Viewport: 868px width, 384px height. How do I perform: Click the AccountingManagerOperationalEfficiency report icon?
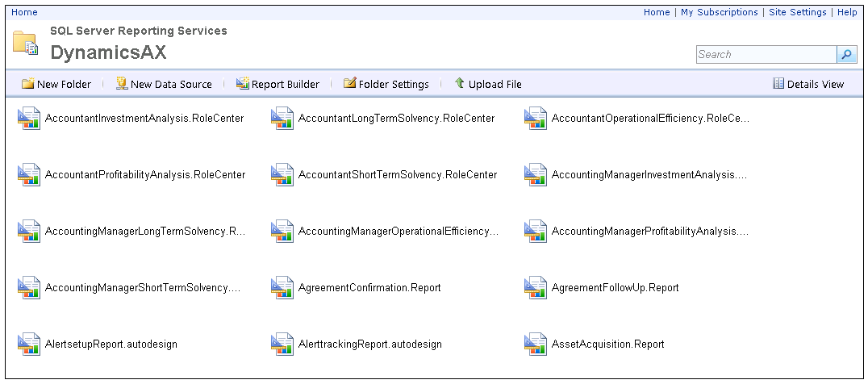[x=282, y=231]
